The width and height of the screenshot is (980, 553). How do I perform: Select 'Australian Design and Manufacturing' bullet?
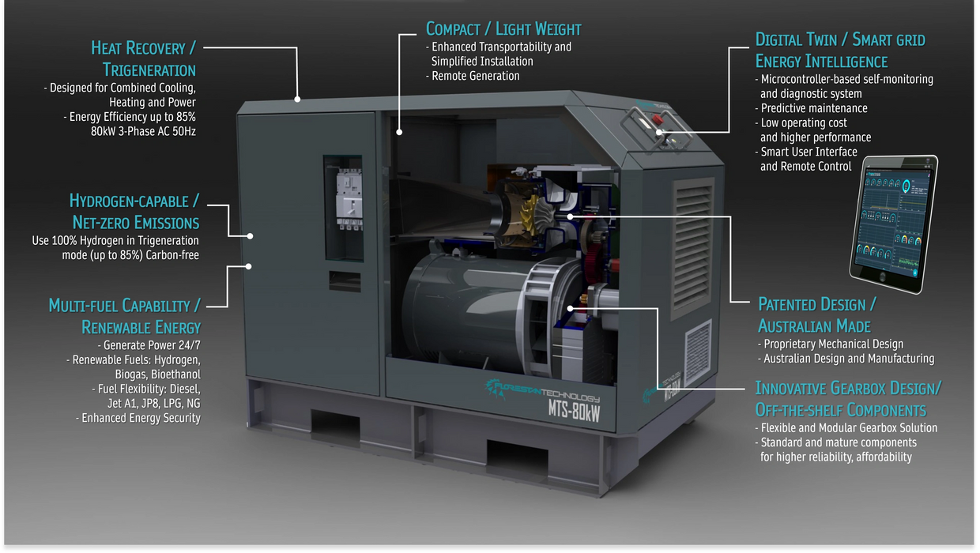tap(846, 359)
